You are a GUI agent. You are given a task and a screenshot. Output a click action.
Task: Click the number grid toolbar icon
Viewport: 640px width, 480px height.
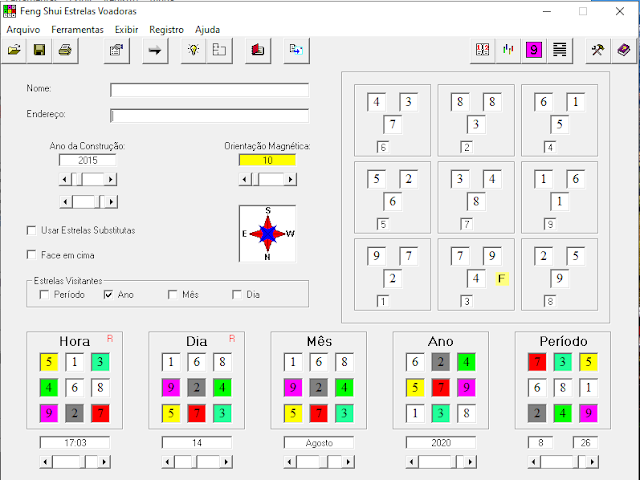(482, 50)
